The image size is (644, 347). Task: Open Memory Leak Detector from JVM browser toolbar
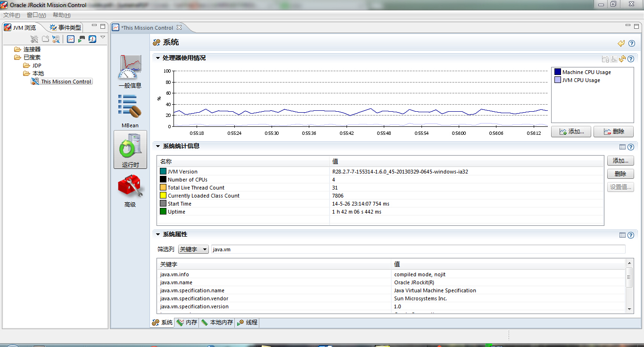coord(92,39)
